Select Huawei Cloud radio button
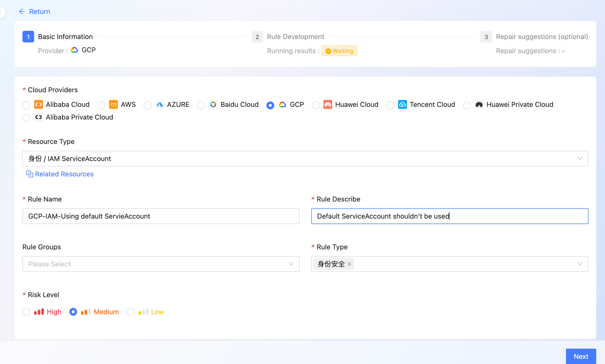The width and height of the screenshot is (605, 364). pos(315,105)
